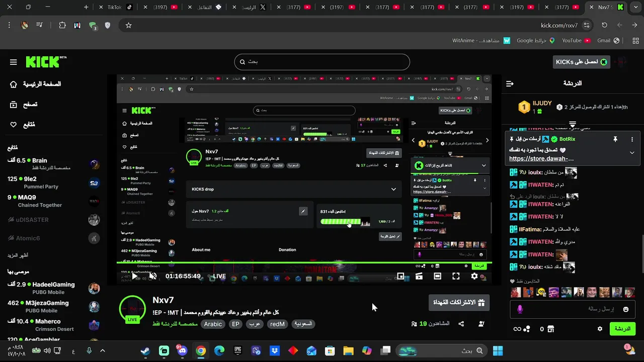
Task: Click the redM stream tag
Action: [x=277, y=324]
